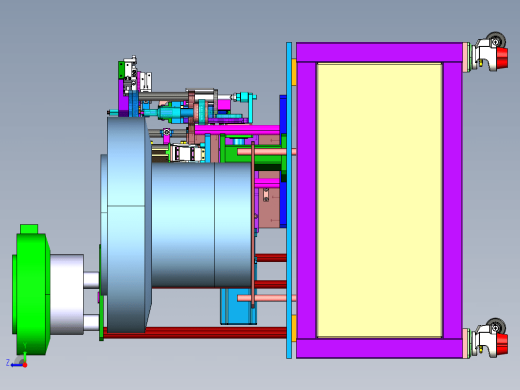Select the long bottom red rod
Screen dimensions: 520x390
(x=195, y=333)
